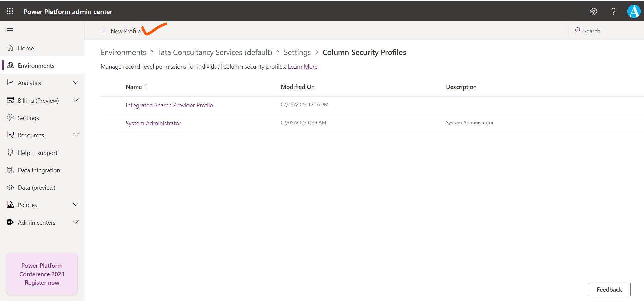Open Integrated Search Provider Profile link
This screenshot has height=301, width=644.
point(169,105)
